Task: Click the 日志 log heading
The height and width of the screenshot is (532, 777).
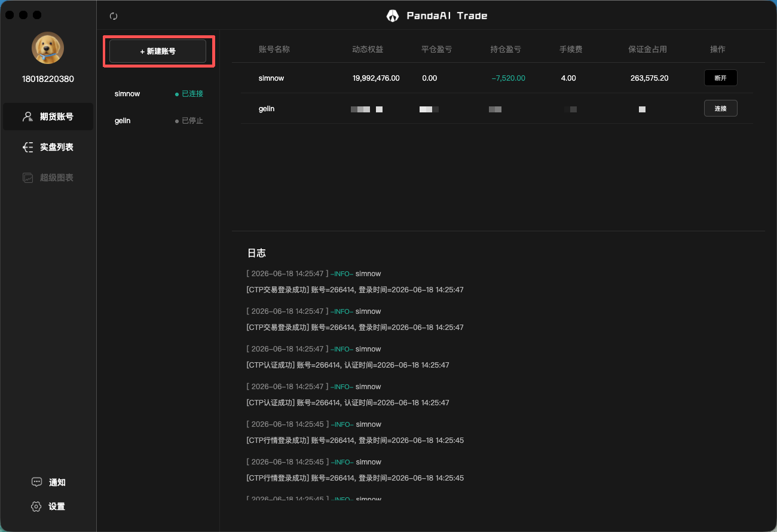Action: [x=256, y=253]
